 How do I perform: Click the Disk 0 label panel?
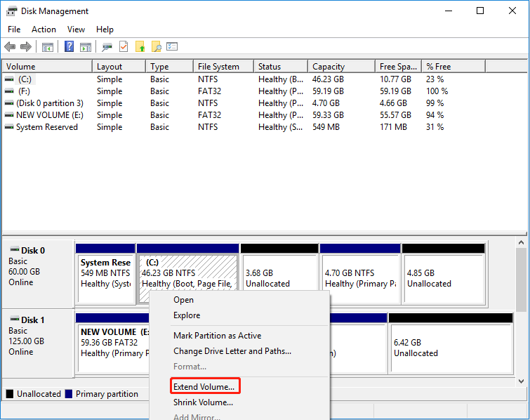coord(38,274)
